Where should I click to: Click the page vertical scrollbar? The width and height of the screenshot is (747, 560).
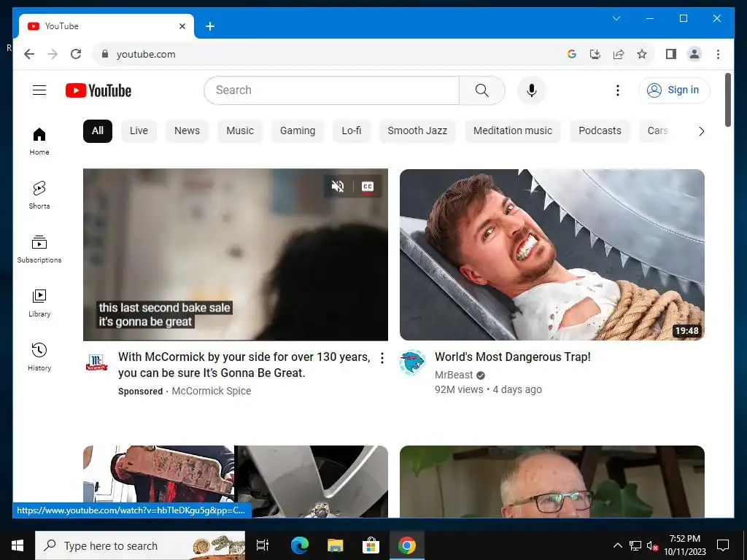pyautogui.click(x=727, y=100)
